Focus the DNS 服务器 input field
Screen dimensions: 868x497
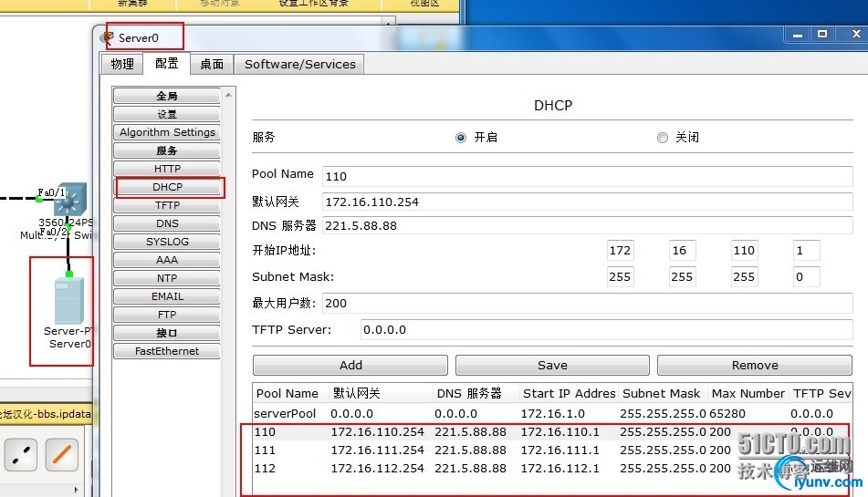click(588, 225)
